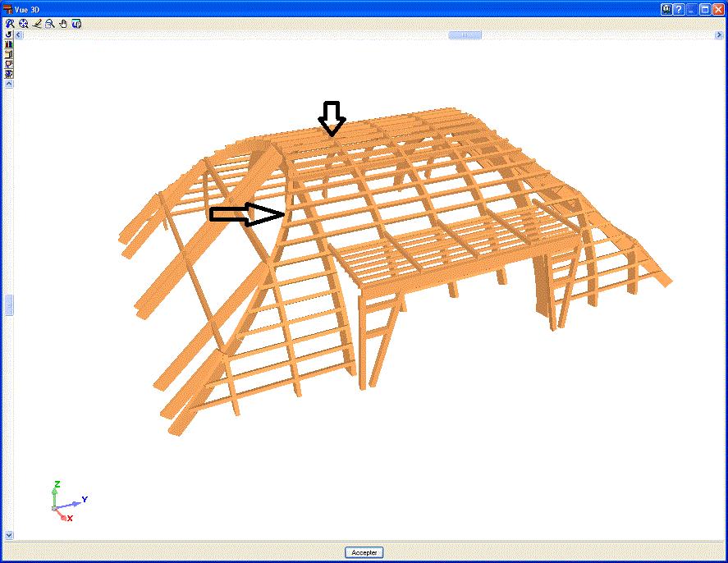Maximize the Vue 3D window
728x563 pixels.
point(705,9)
